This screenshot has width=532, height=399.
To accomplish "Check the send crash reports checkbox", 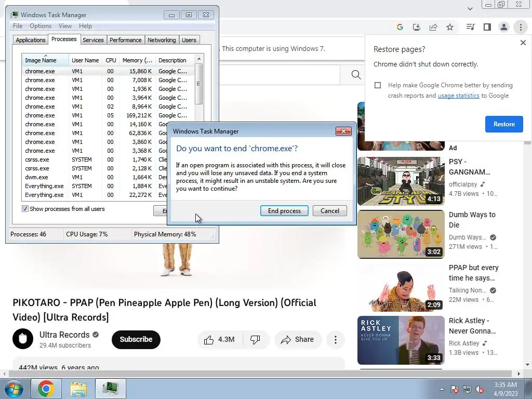I will coord(378,85).
